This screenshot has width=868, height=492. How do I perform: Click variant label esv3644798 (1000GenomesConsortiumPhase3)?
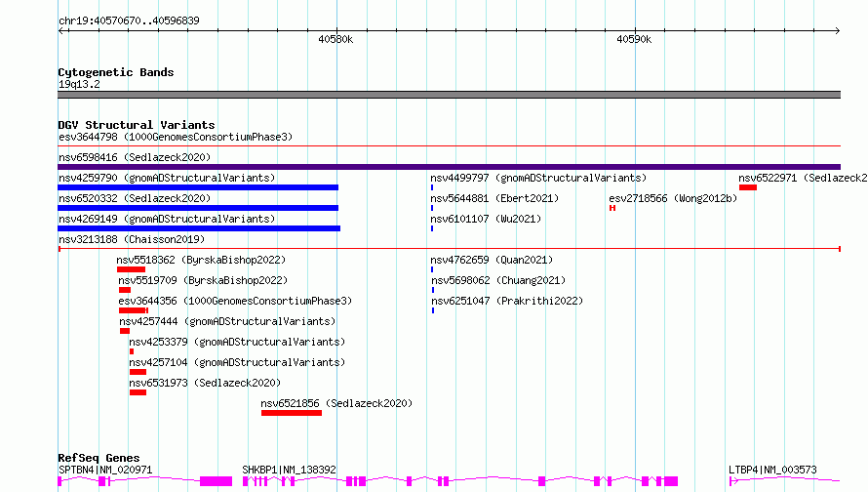[x=176, y=137]
